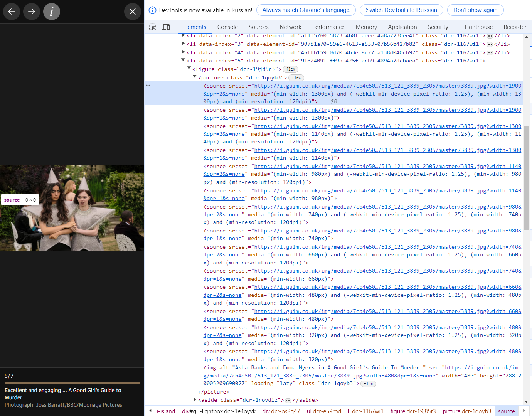The width and height of the screenshot is (532, 416).
Task: Click flex badge on picture element
Action: tap(296, 78)
